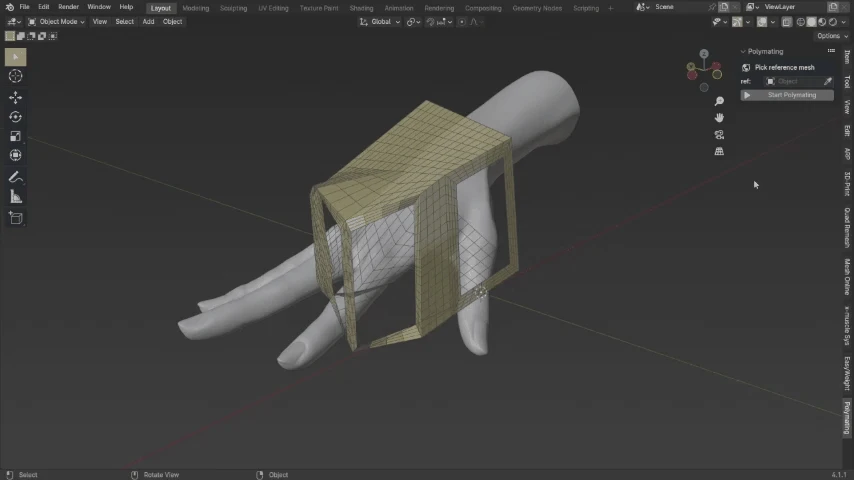This screenshot has height=480, width=854.
Task: Switch to the Modeling workspace tab
Action: click(x=196, y=8)
